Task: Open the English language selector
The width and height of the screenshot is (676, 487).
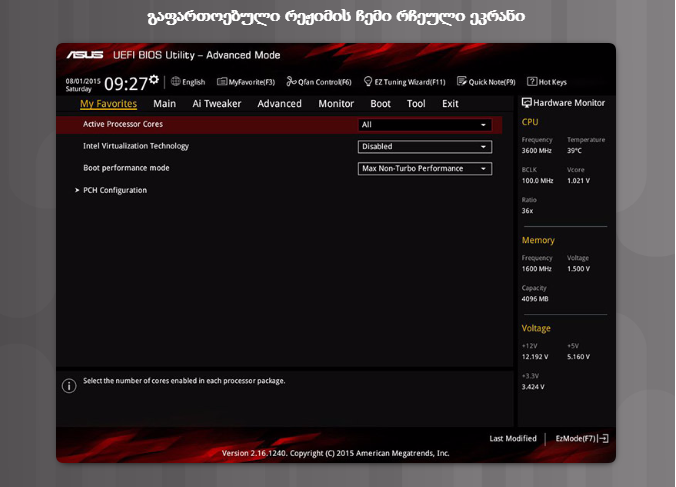Action: (188, 82)
